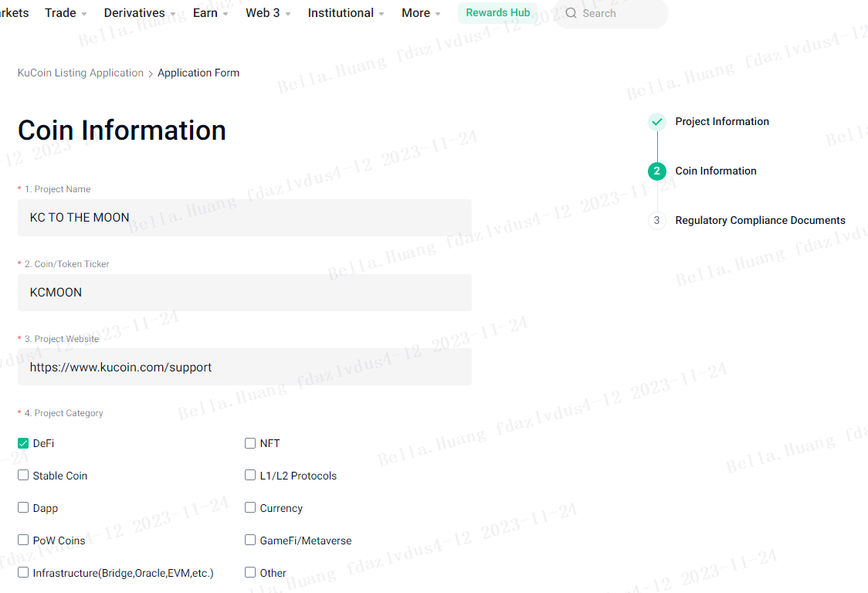Tick the Other category checkbox
Image resolution: width=868 pixels, height=593 pixels.
[x=250, y=572]
